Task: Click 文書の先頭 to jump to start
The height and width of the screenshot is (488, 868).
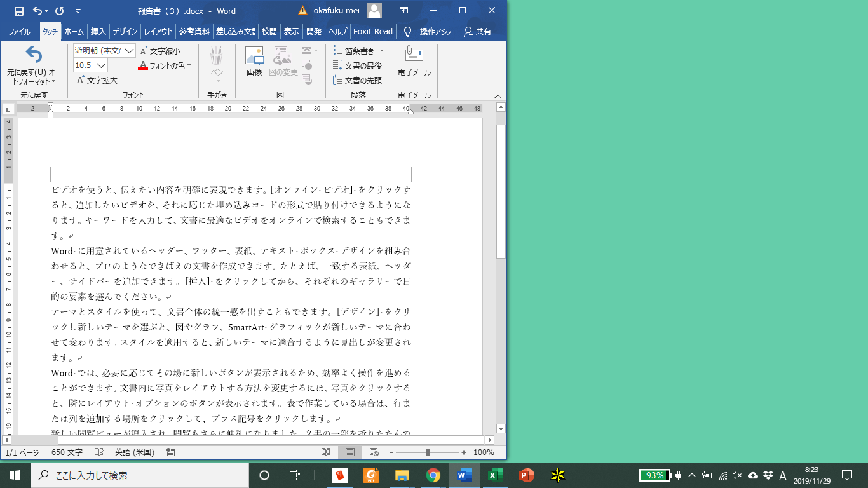Action: click(x=357, y=80)
